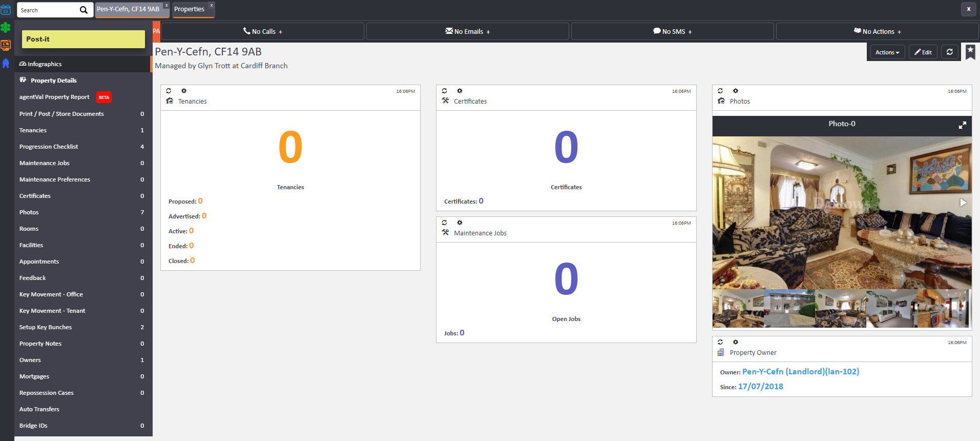This screenshot has height=441, width=980.
Task: Advance to next photo with the arrow
Action: (963, 203)
